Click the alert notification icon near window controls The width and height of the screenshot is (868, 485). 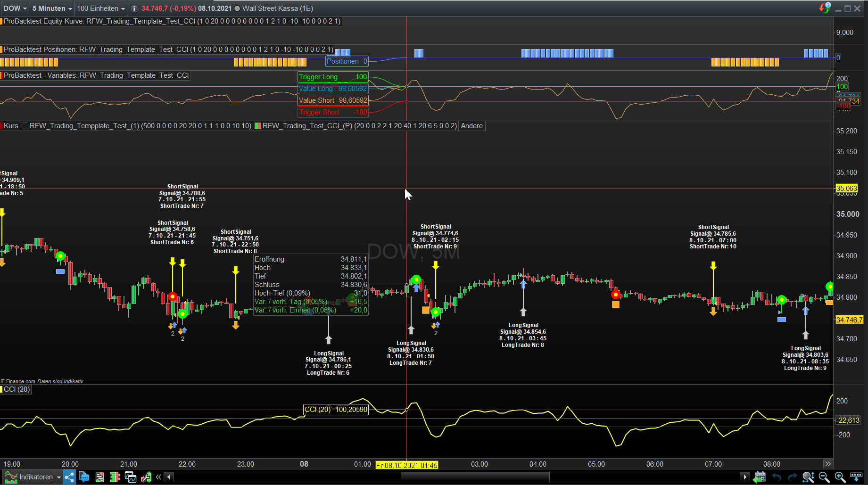point(825,8)
